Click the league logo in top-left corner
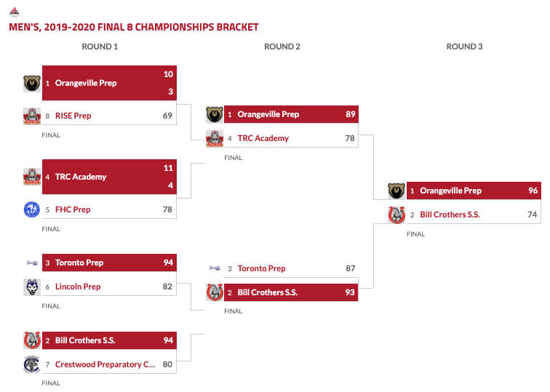550x392 pixels. point(15,12)
